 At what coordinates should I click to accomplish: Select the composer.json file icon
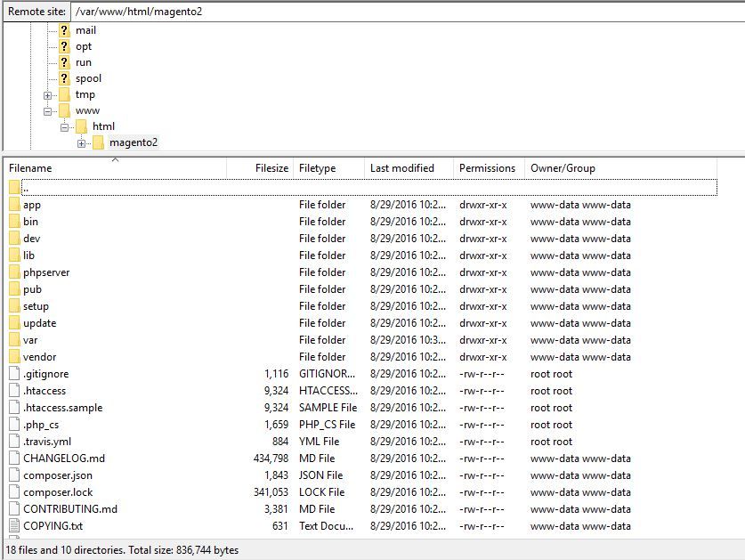(14, 475)
